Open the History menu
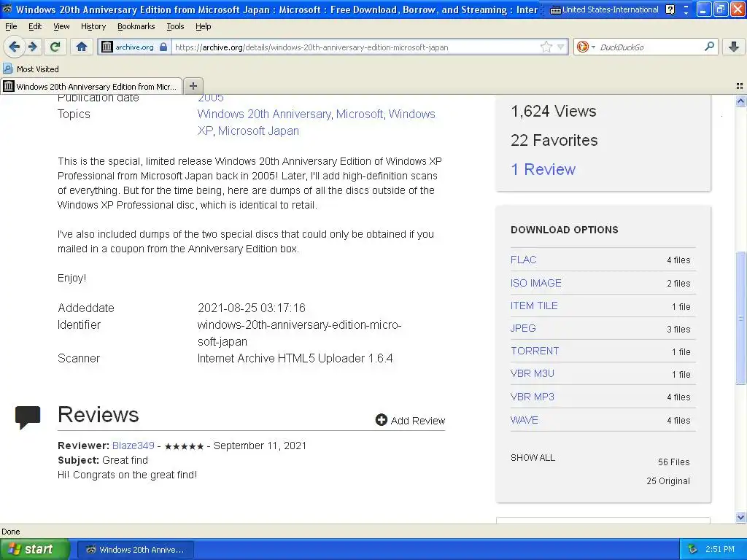 (93, 26)
